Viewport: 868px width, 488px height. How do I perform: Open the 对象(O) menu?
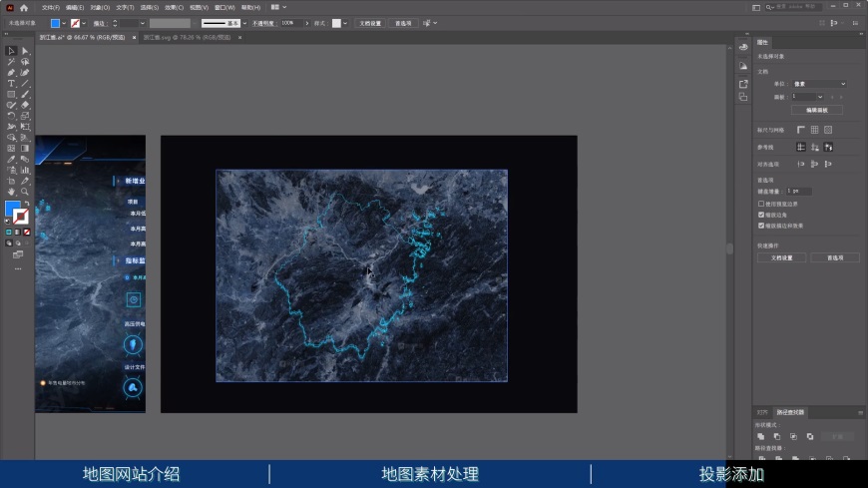(100, 8)
